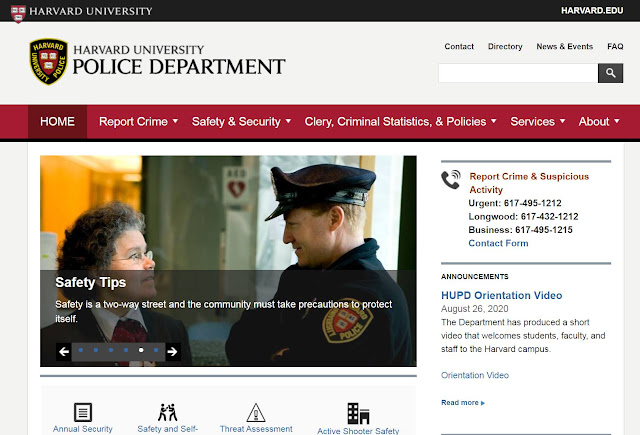Click Active Shooter Safety text link
Viewport: 640px width, 435px height.
358,431
